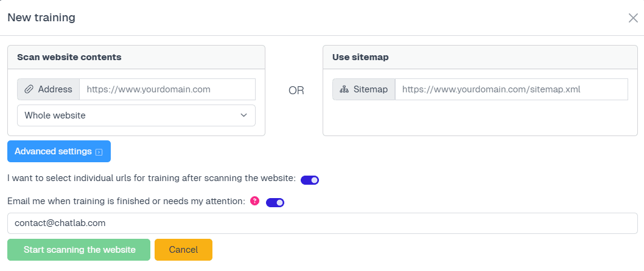This screenshot has height=271, width=644.
Task: Click the paperclip icon beside Address
Action: tap(29, 89)
